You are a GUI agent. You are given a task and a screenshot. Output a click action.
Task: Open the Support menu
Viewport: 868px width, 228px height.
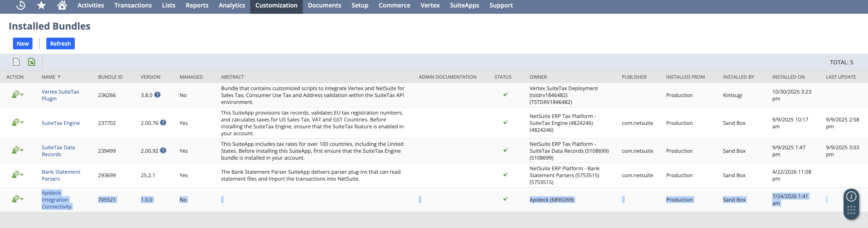501,5
